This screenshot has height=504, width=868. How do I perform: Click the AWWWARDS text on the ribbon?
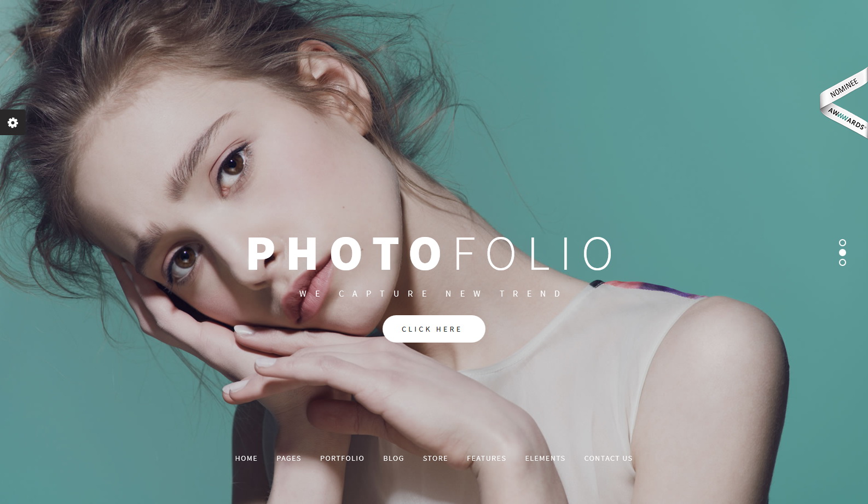(846, 119)
